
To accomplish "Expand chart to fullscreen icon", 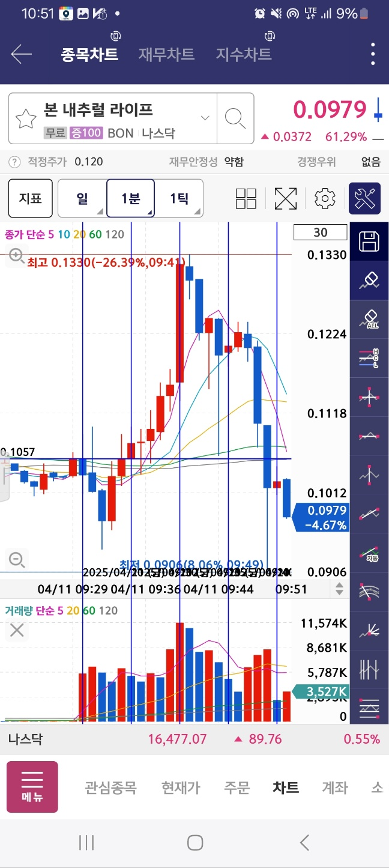I will [286, 198].
